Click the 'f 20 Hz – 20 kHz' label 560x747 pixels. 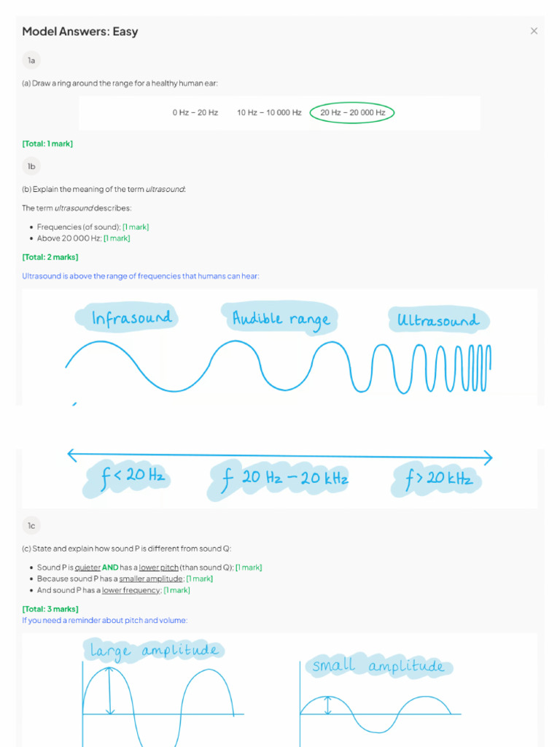click(x=279, y=479)
